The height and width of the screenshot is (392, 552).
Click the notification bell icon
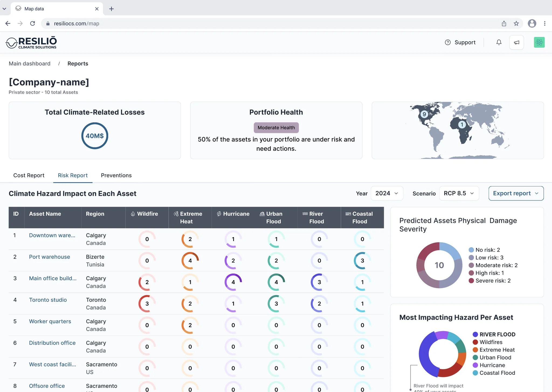[x=499, y=42]
